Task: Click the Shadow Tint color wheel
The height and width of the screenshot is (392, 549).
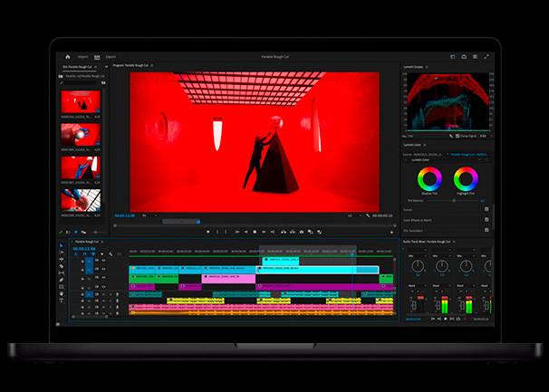Action: [430, 178]
